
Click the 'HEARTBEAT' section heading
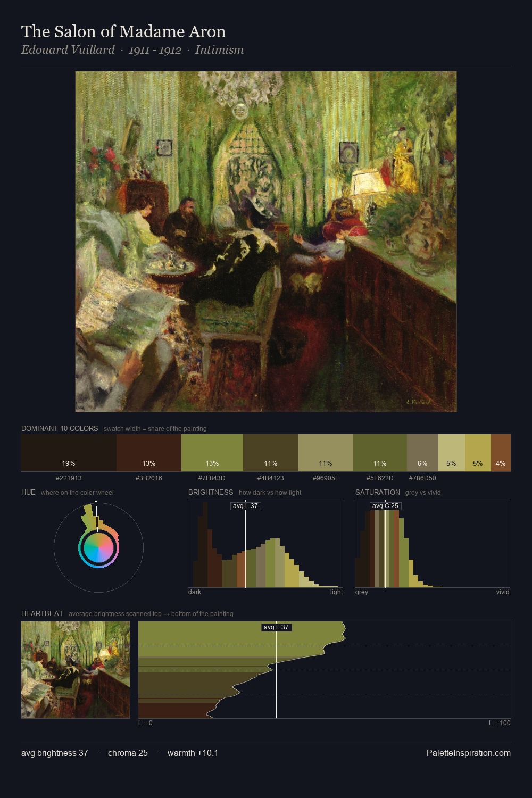[42, 613]
